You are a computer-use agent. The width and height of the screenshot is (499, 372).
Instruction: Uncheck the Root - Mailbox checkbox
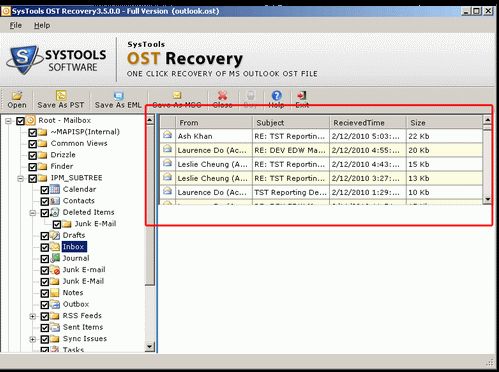pos(20,121)
